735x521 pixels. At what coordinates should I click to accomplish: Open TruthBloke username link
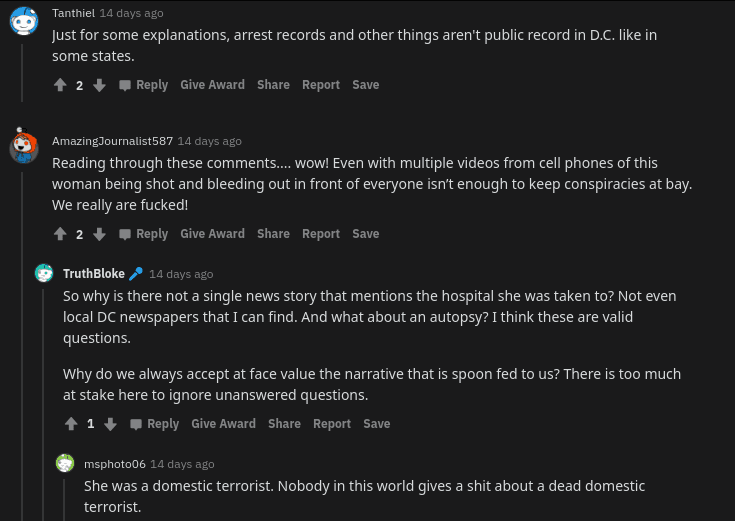tap(94, 274)
